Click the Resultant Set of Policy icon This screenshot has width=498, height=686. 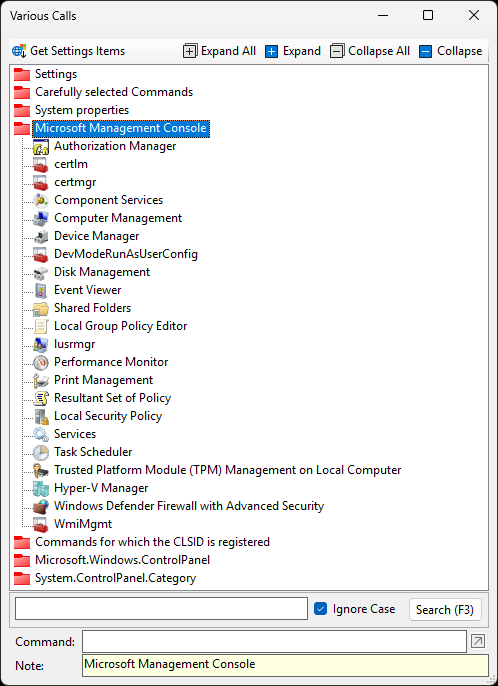[41, 398]
